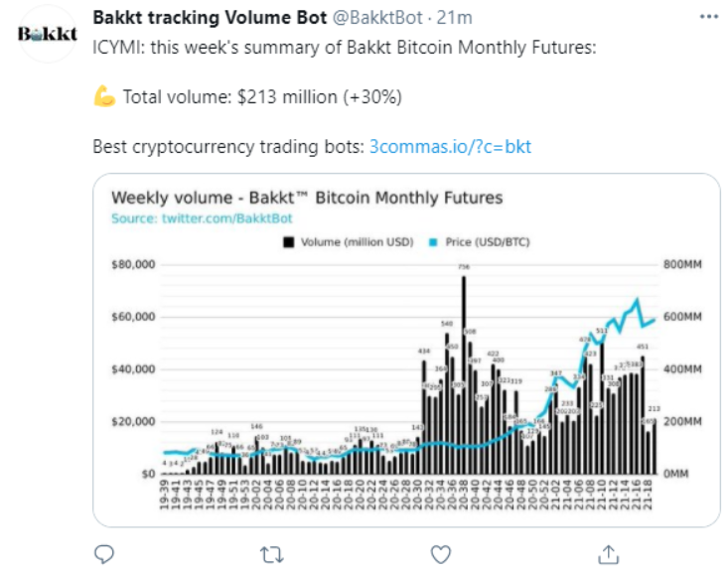Screen dimensions: 728x574
Task: Open the Bakkt profile avatar
Action: pyautogui.click(x=48, y=33)
